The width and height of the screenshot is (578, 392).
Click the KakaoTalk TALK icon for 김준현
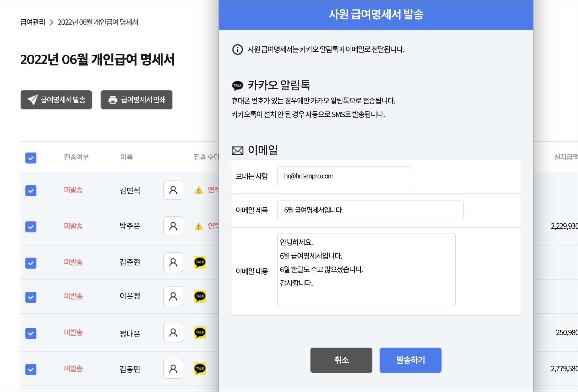coord(200,263)
